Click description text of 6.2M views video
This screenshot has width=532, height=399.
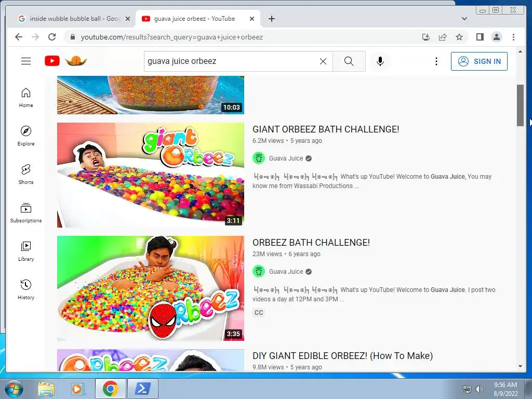pyautogui.click(x=372, y=181)
